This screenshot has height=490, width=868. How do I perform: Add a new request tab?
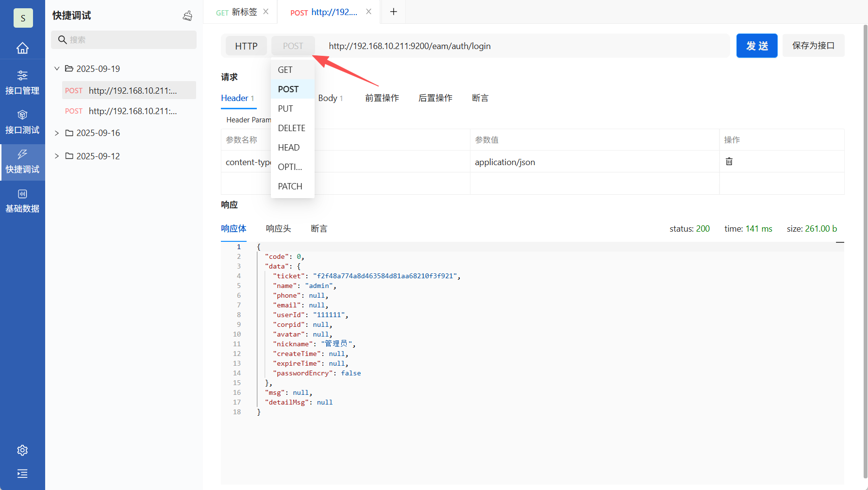pyautogui.click(x=394, y=12)
